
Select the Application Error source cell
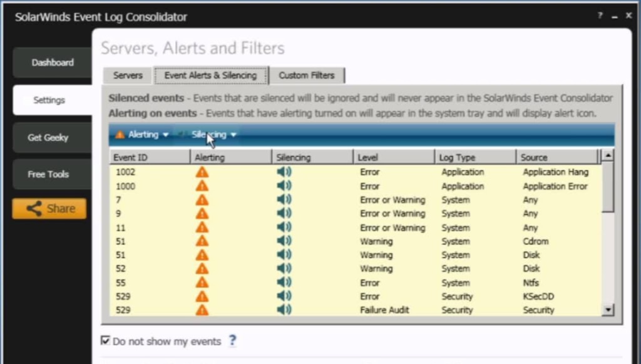555,186
